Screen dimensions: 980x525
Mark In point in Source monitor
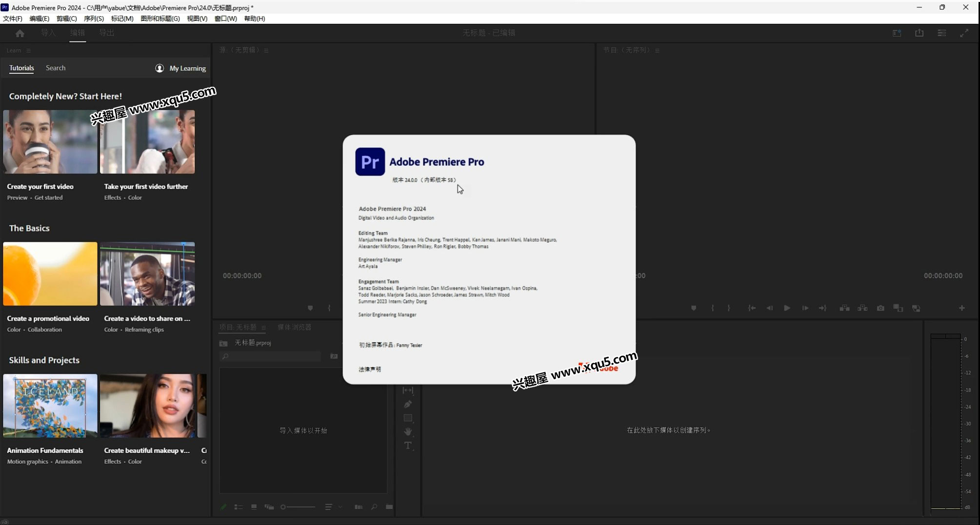[x=329, y=308]
